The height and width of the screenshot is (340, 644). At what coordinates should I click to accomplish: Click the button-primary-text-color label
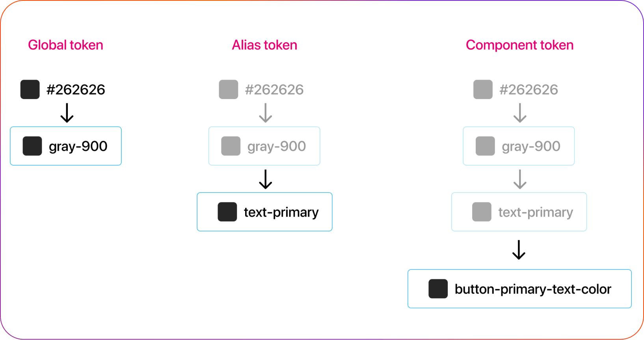click(533, 289)
